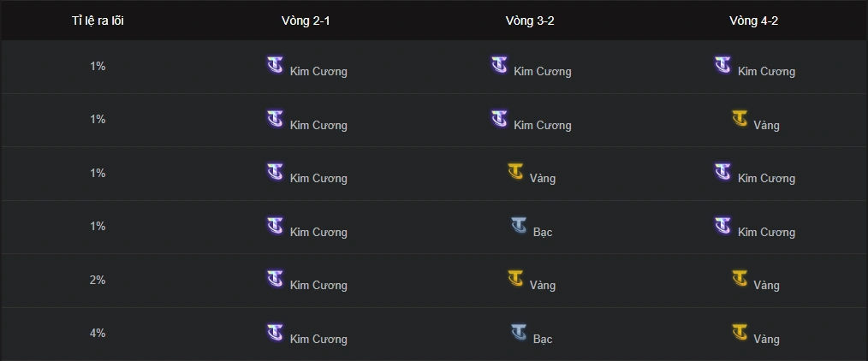868x361 pixels.
Task: Click the first row's Kim Cương icon under Vòng 4-2
Action: (722, 65)
